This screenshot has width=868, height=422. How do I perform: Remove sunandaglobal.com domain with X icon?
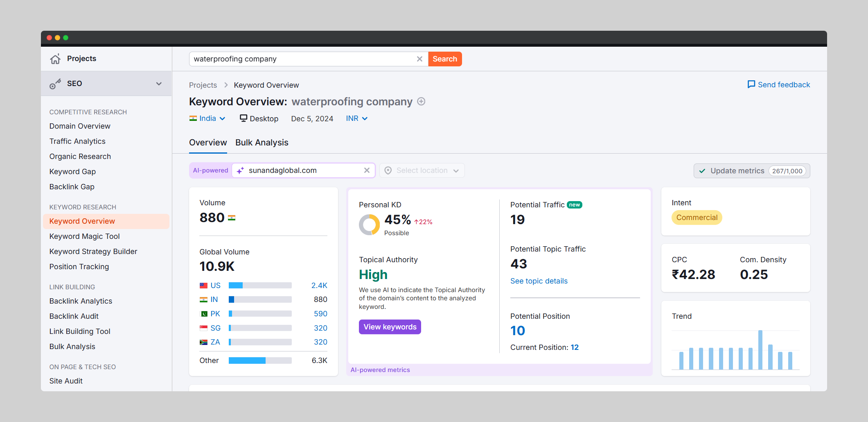(367, 170)
